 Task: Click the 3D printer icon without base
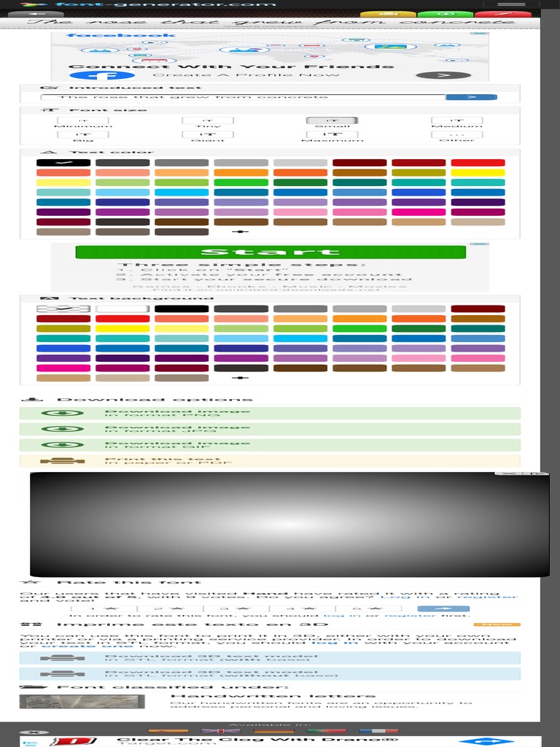(63, 673)
